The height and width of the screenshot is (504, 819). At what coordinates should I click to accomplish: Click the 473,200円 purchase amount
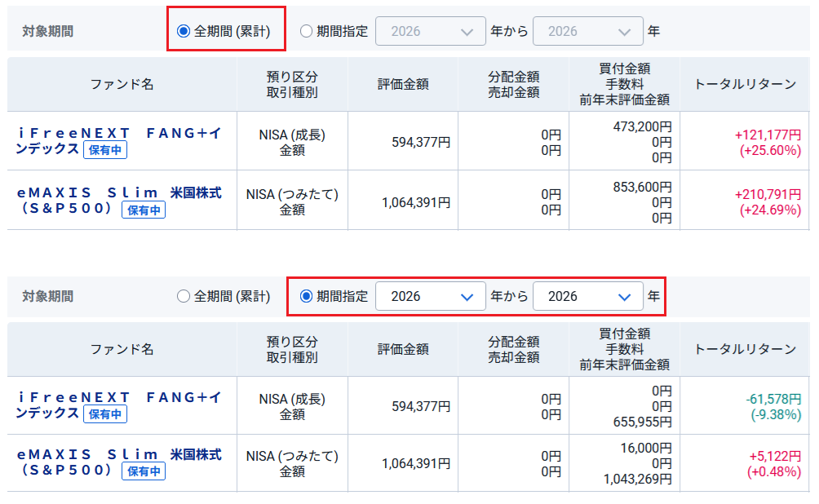[x=642, y=126]
